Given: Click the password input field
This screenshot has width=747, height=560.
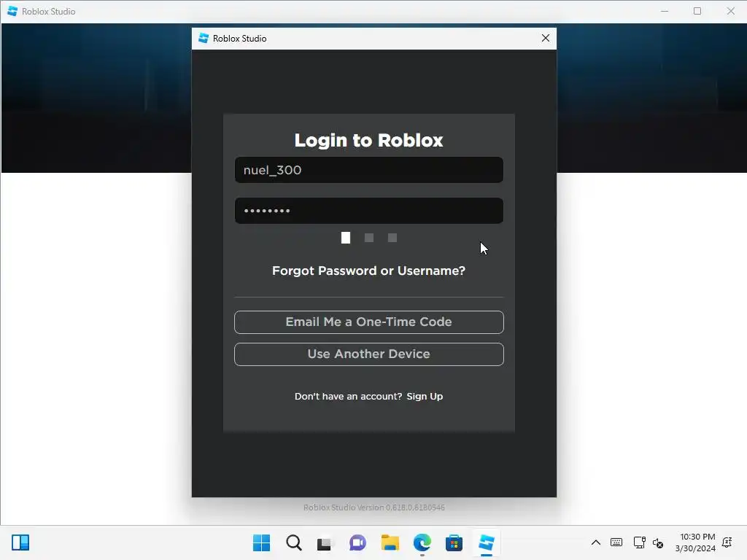Looking at the screenshot, I should tap(368, 211).
